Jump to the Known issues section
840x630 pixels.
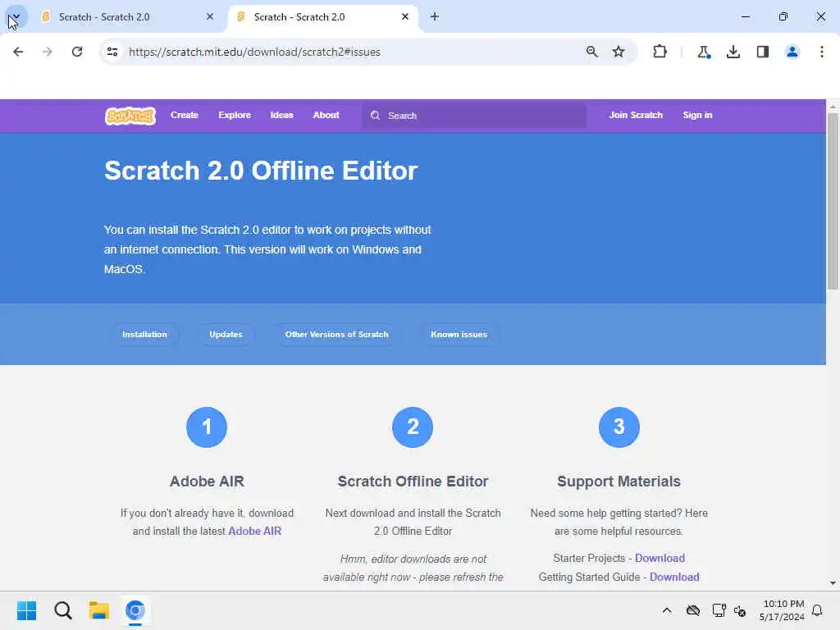tap(459, 335)
